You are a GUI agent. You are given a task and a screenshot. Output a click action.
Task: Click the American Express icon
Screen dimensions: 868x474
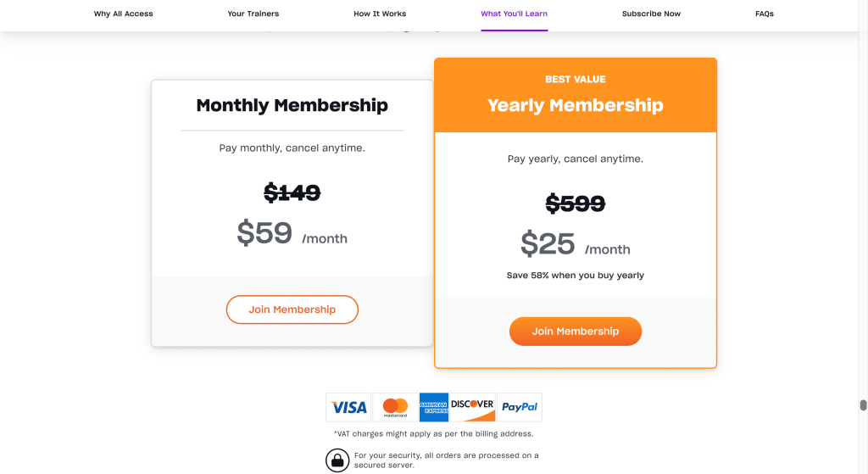tap(433, 408)
